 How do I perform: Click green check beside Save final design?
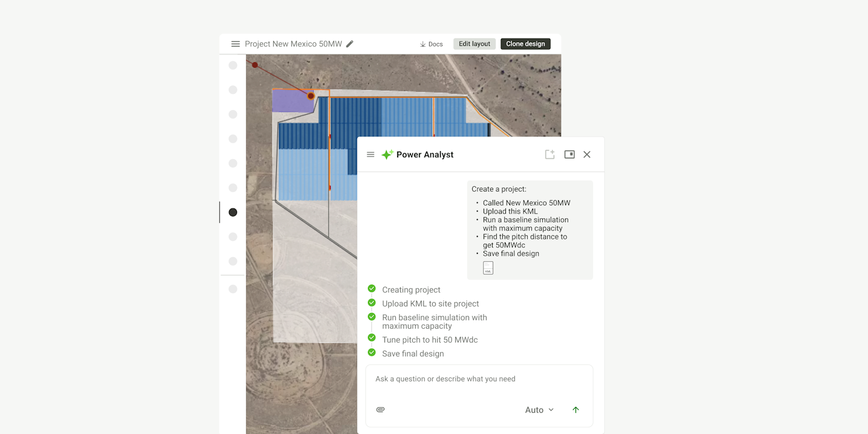(x=372, y=352)
